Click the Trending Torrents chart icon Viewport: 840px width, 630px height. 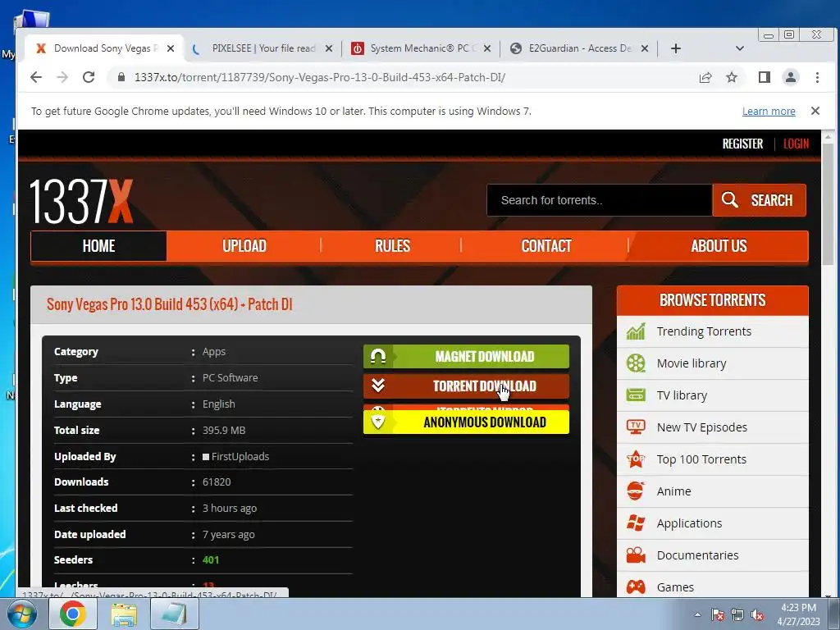click(636, 331)
